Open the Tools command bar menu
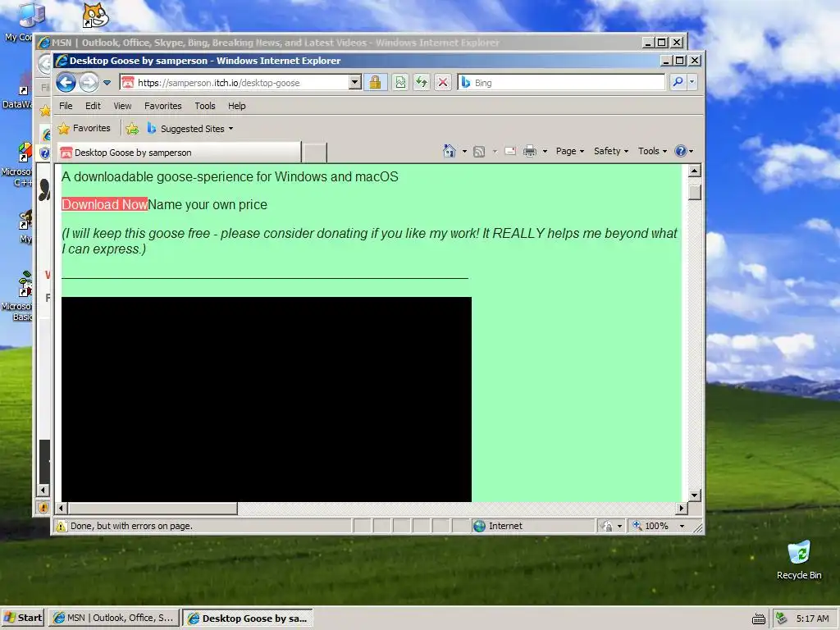 pos(652,151)
